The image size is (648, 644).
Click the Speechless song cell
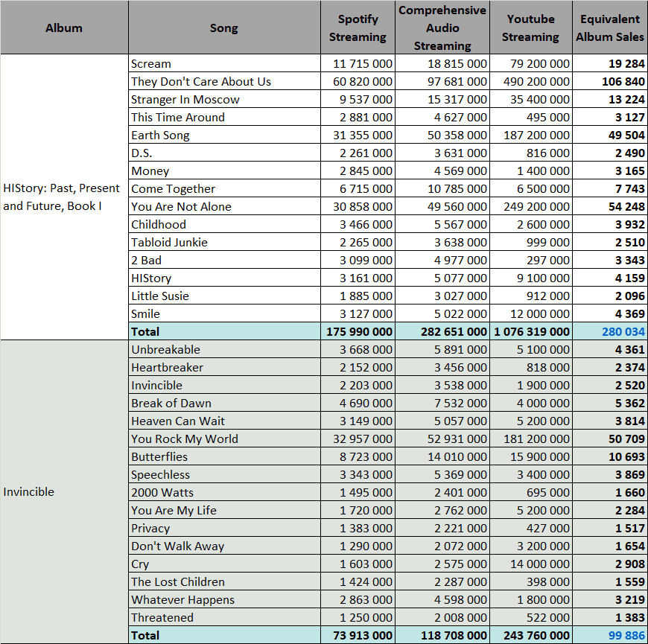coord(224,474)
